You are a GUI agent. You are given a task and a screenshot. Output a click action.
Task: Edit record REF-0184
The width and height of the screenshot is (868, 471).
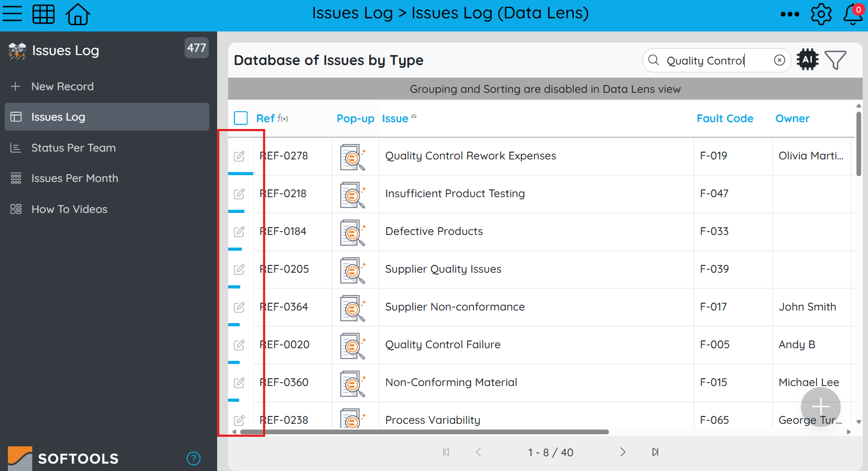[x=239, y=231]
